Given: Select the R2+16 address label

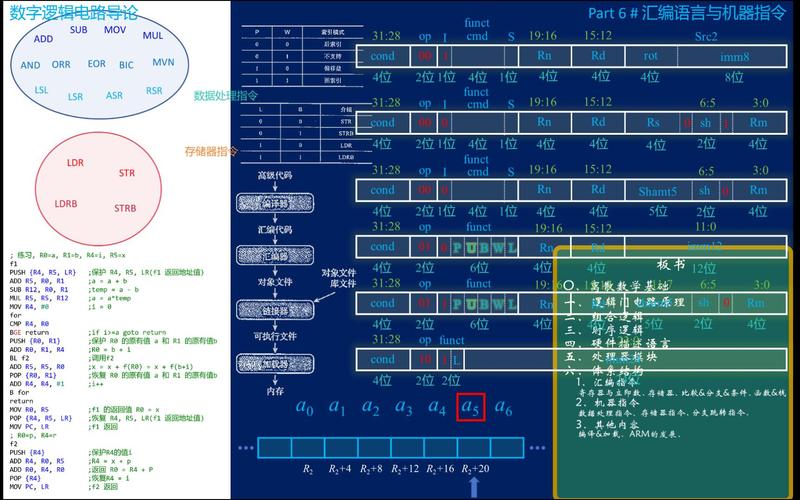Looking at the screenshot, I should pyautogui.click(x=440, y=469).
